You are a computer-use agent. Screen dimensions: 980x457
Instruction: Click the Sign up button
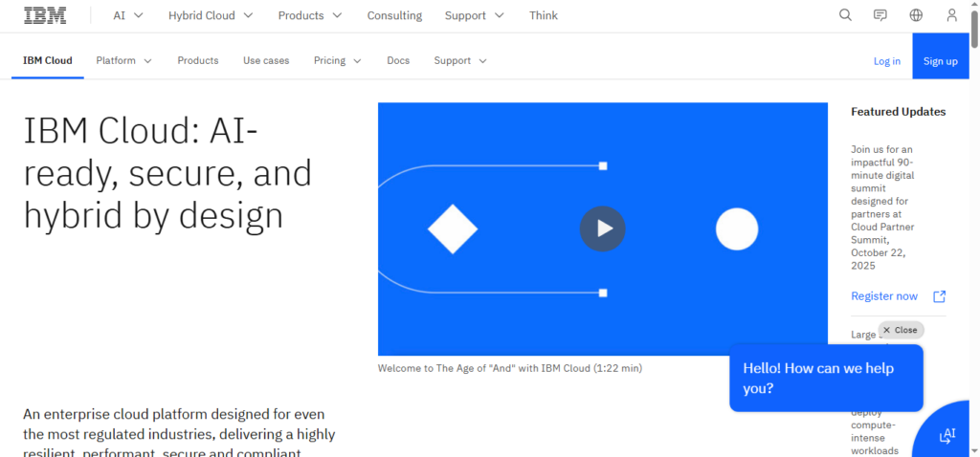(x=940, y=61)
